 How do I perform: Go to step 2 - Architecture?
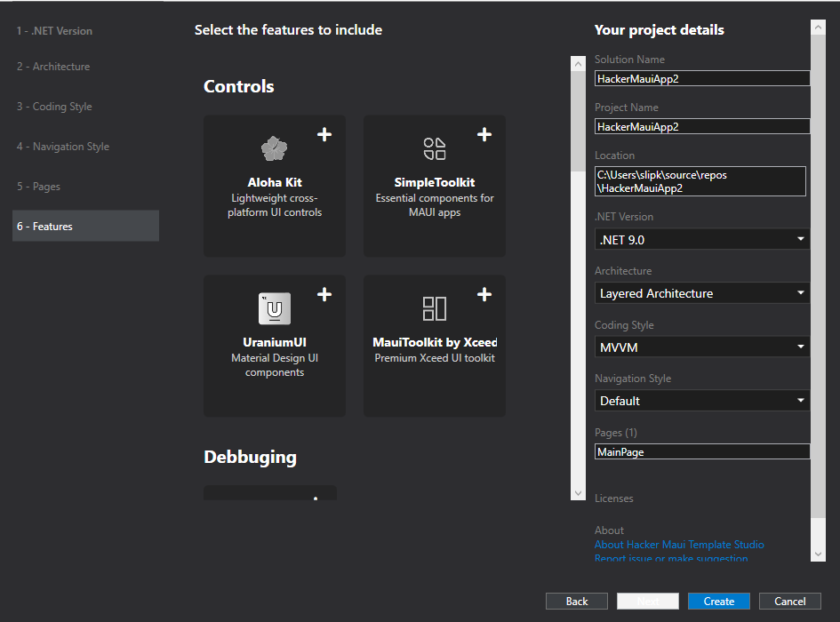(53, 67)
